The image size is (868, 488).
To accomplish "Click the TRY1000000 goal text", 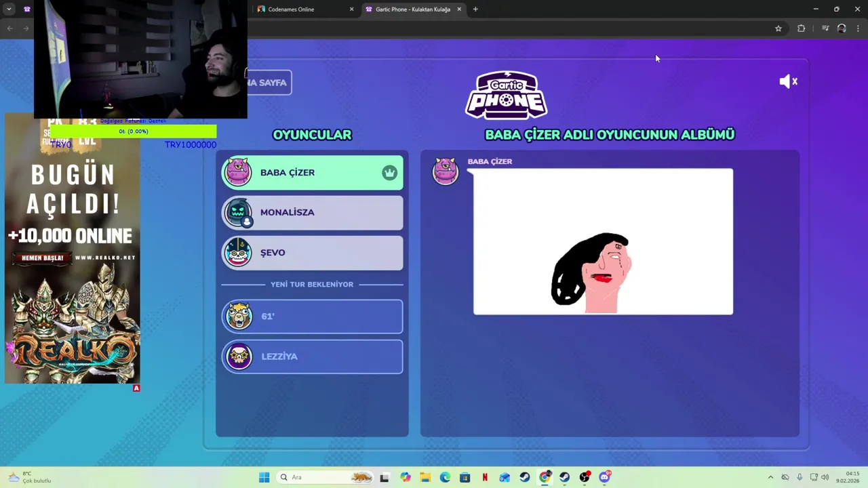I will pyautogui.click(x=191, y=145).
